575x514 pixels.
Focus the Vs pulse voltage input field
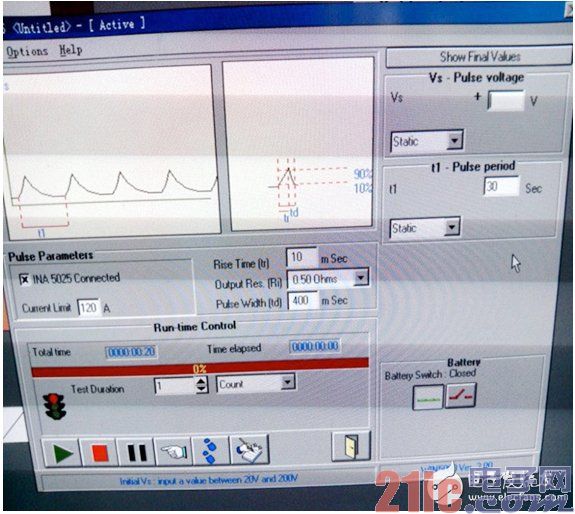coord(506,100)
